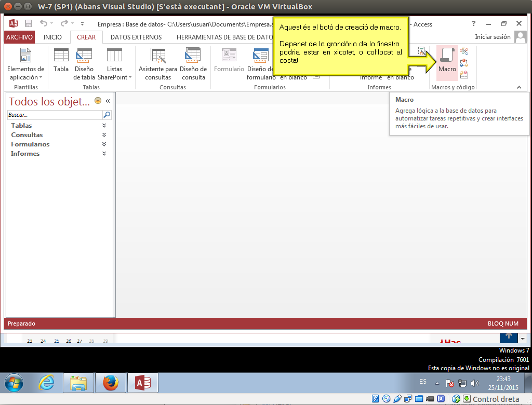Click the Módulo icon beside Macro
The image size is (532, 405).
click(464, 51)
